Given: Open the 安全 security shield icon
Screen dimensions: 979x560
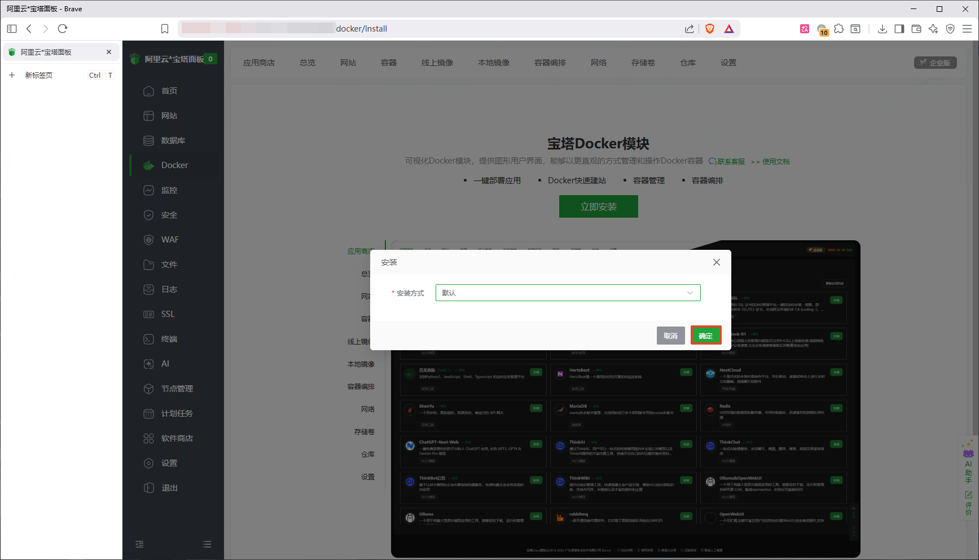Looking at the screenshot, I should coord(148,215).
